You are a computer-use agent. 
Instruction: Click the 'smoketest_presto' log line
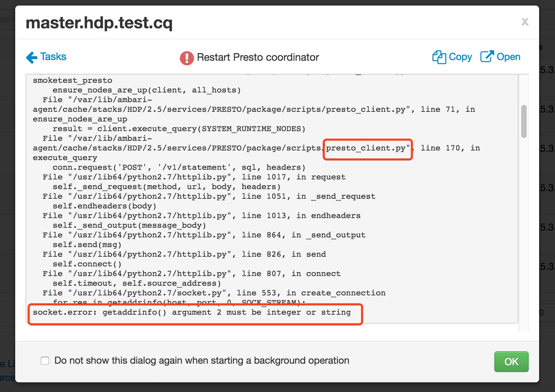coord(72,80)
